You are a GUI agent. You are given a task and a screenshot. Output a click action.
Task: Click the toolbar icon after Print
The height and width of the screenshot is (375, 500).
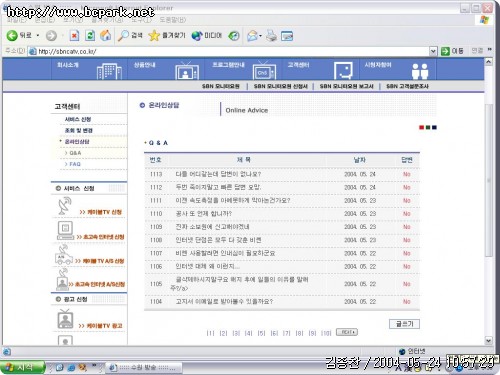click(287, 36)
